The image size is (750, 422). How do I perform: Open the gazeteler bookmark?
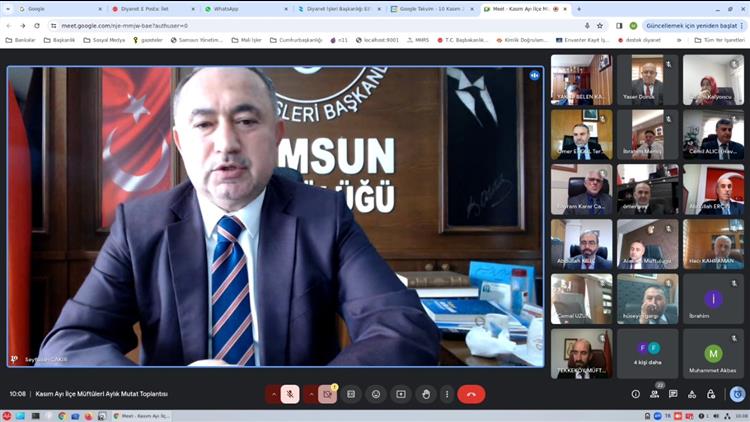tap(148, 40)
